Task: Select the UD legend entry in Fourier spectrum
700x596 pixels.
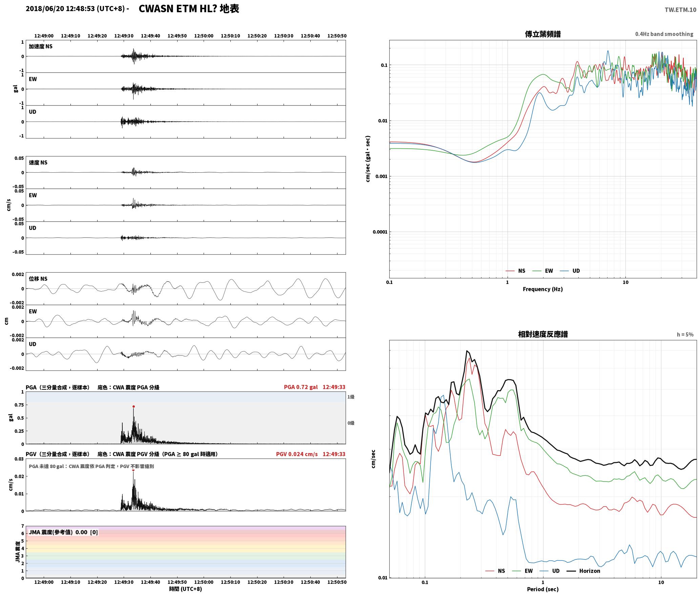Action: [x=570, y=271]
